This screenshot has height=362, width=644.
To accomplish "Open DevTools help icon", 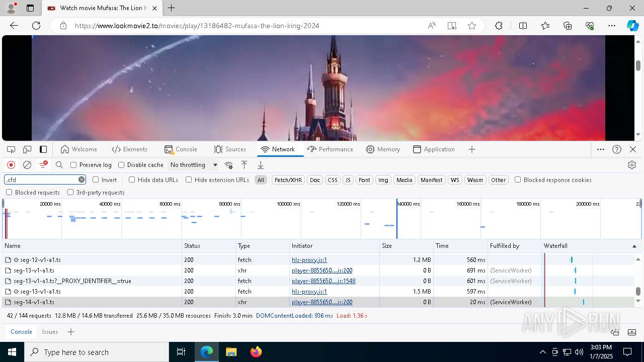I will click(x=617, y=149).
